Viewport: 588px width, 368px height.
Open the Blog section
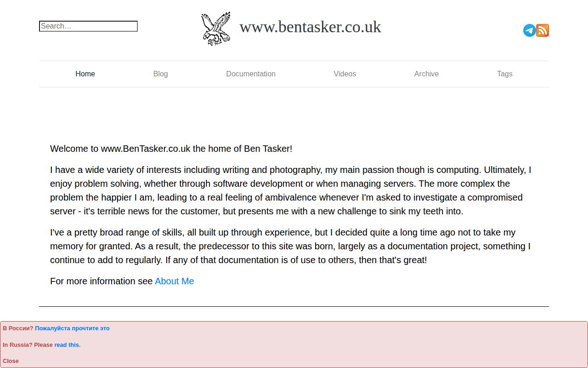(x=160, y=74)
